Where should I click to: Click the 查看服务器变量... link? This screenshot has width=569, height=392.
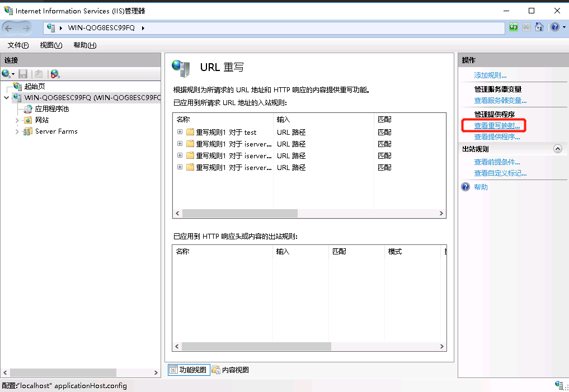[x=500, y=101]
